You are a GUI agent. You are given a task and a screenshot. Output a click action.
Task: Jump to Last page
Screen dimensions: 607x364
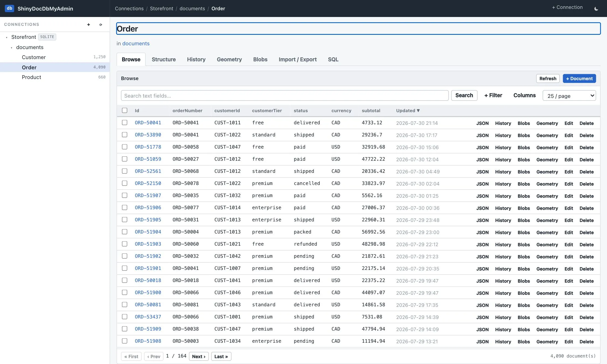pos(221,356)
